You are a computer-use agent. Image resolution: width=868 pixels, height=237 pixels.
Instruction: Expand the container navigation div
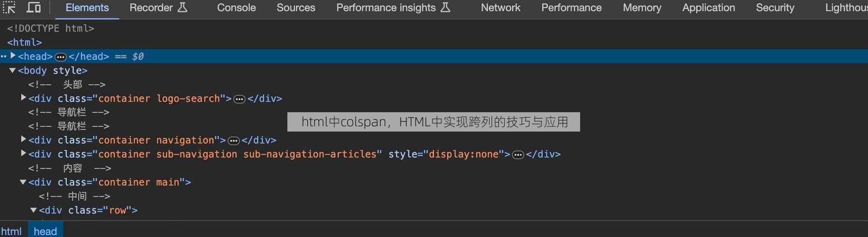(x=23, y=139)
